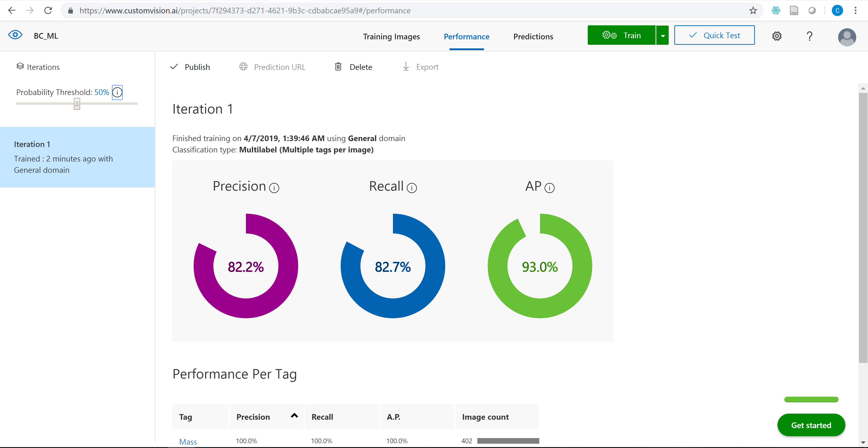Click the user profile avatar
Viewport: 868px width, 448px height.
coord(847,37)
